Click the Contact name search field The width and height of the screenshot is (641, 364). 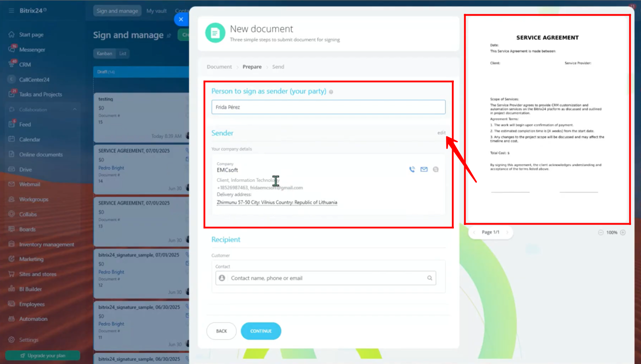click(x=326, y=278)
